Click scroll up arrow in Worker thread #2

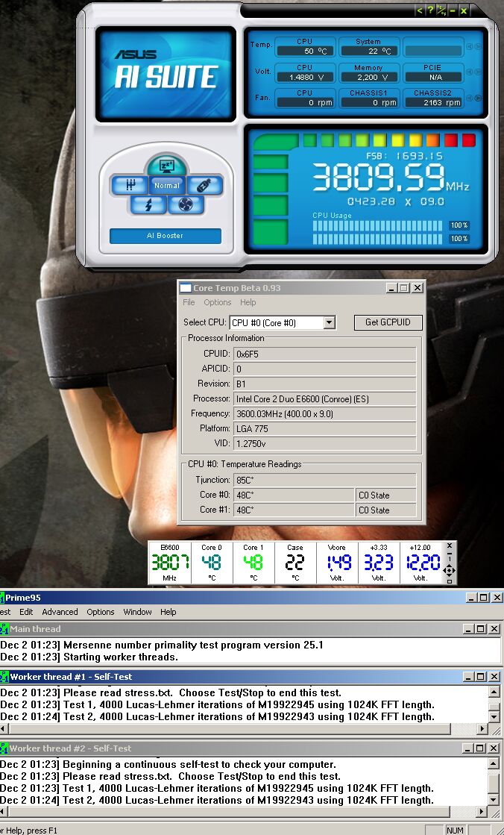coord(494,763)
